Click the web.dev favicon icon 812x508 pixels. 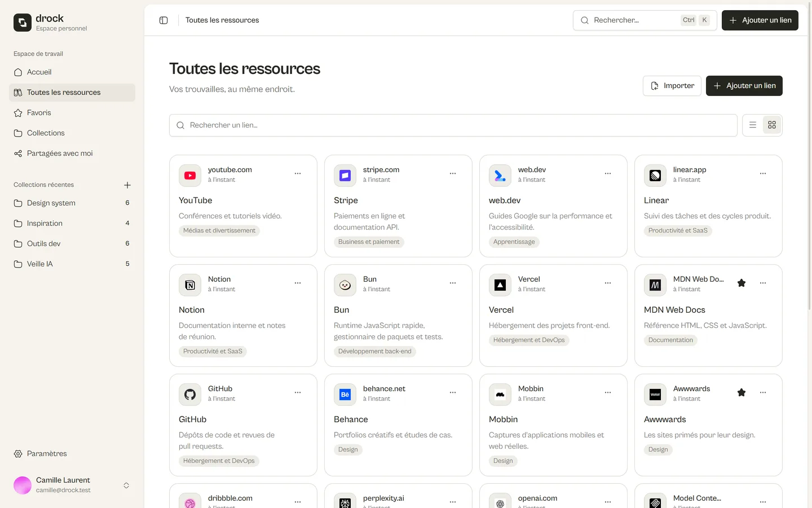[x=500, y=176]
